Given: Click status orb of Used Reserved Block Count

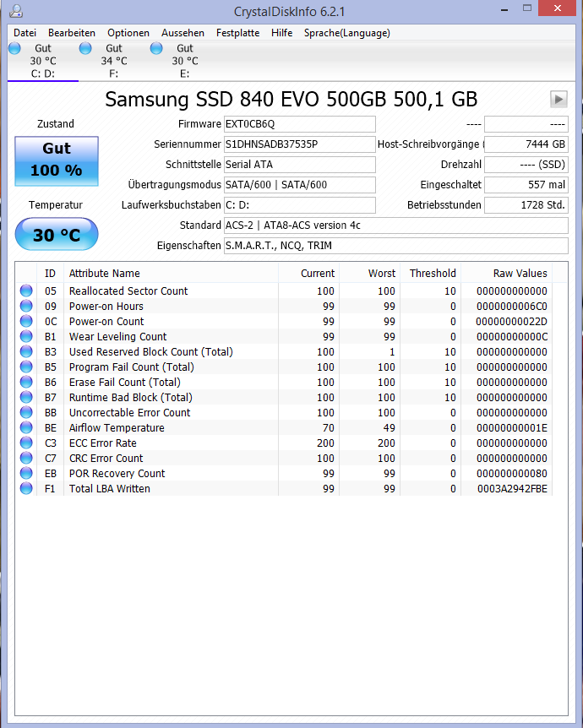Looking at the screenshot, I should tap(26, 351).
